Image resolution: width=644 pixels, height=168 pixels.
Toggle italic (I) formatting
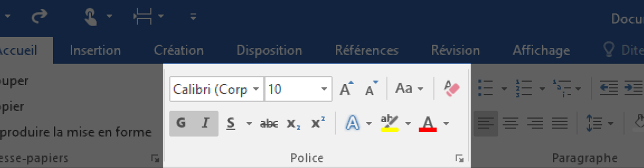click(x=206, y=123)
